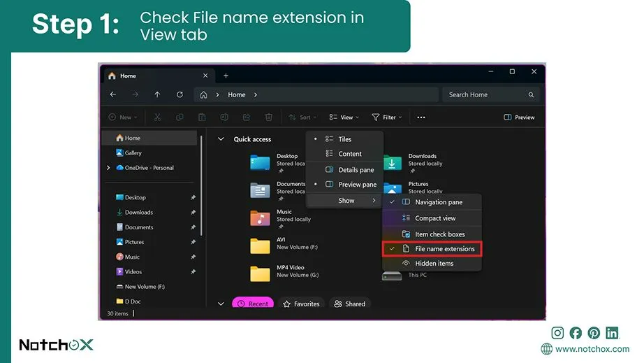Choose Preview pane option

[x=345, y=185]
